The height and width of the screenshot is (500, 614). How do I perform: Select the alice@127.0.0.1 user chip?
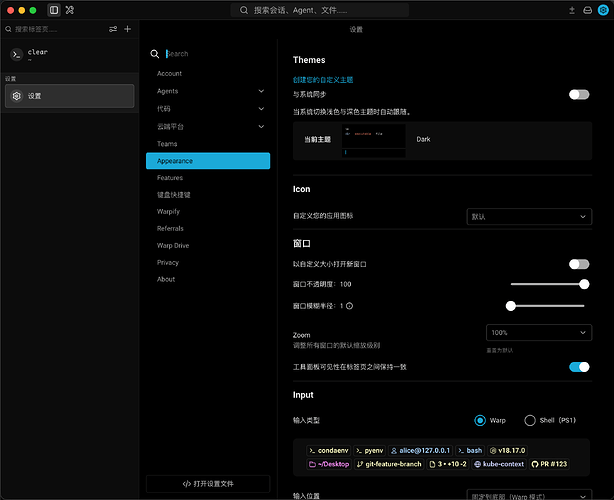click(421, 451)
